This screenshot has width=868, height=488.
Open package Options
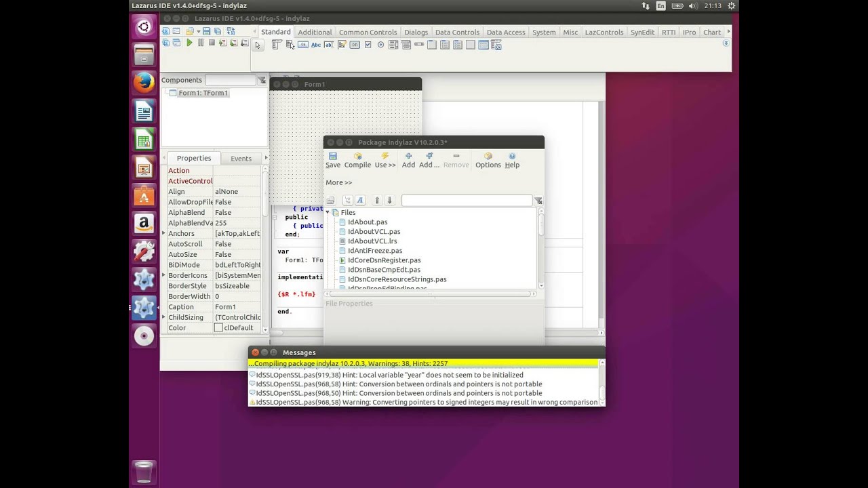pyautogui.click(x=488, y=160)
